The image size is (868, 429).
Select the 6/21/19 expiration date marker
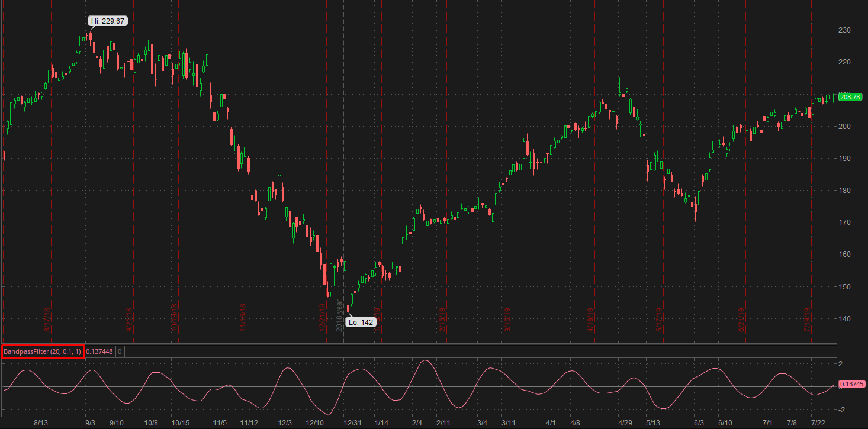[742, 320]
